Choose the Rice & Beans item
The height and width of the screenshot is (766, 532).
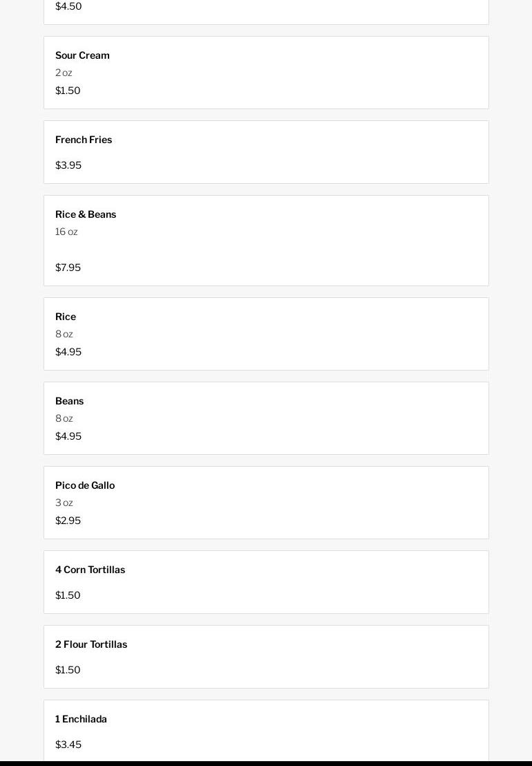[x=86, y=214]
